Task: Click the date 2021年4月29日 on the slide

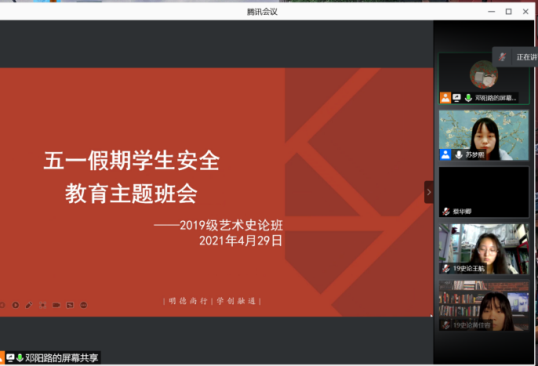Action: click(241, 240)
